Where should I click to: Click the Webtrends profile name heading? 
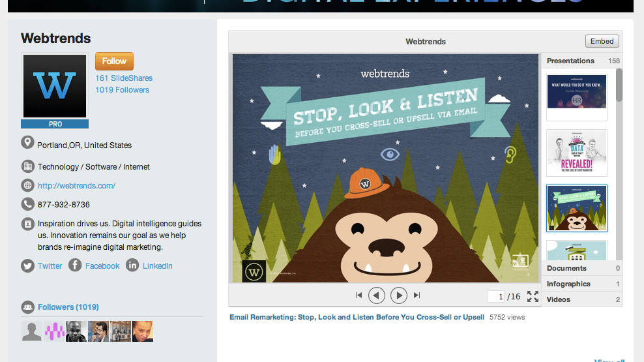[x=56, y=38]
